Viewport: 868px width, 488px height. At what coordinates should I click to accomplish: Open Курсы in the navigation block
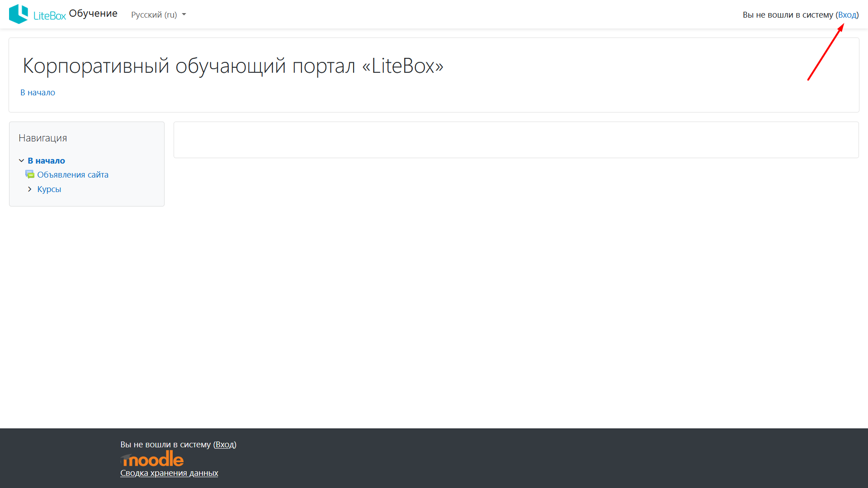click(49, 189)
